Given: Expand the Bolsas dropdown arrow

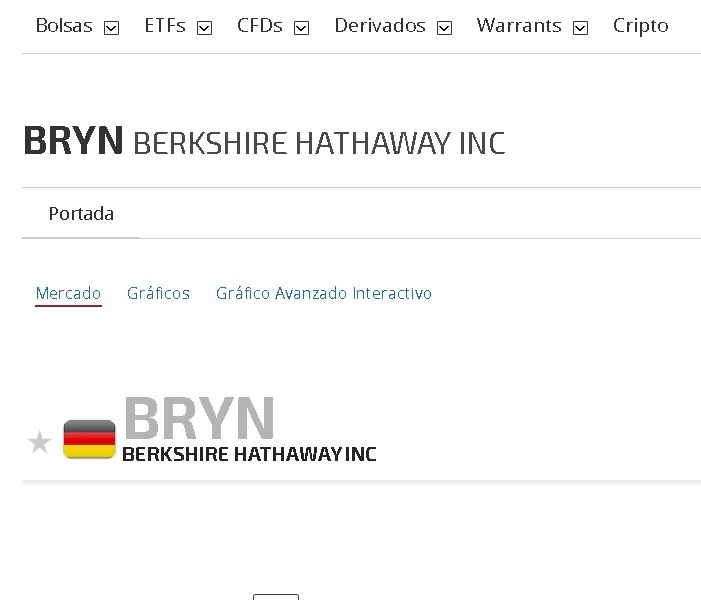Looking at the screenshot, I should click(x=112, y=28).
